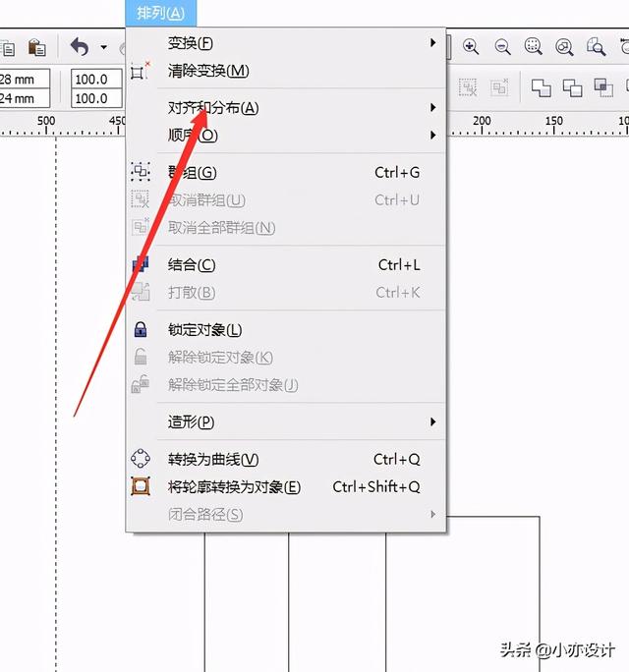This screenshot has width=629, height=672.
Task: Choose 群组(G) menu entry
Action: [286, 172]
